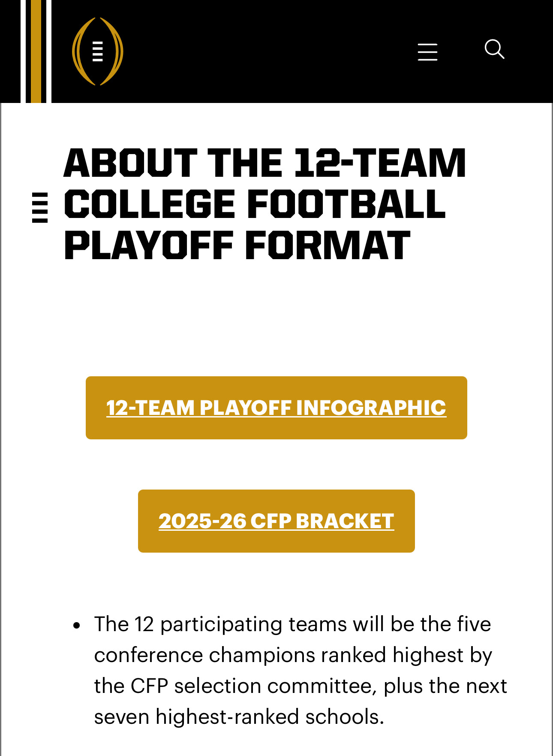Click blank space between the two gold buttons
Screen dimensions: 553x756
click(276, 464)
